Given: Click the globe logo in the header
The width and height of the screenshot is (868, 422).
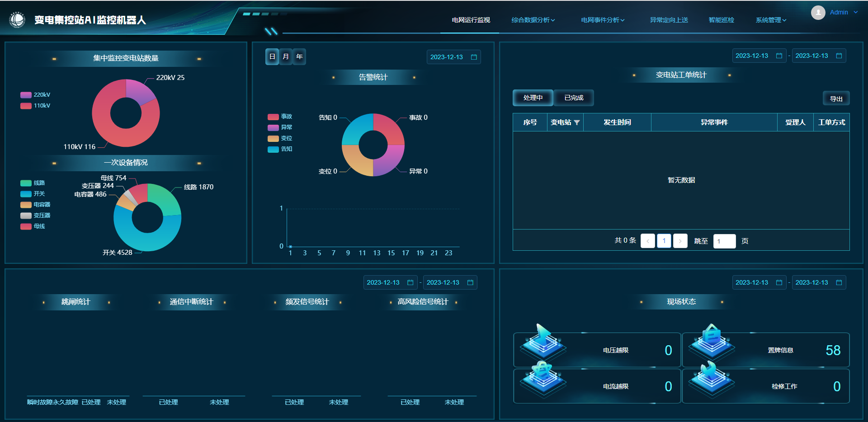Looking at the screenshot, I should click(17, 20).
